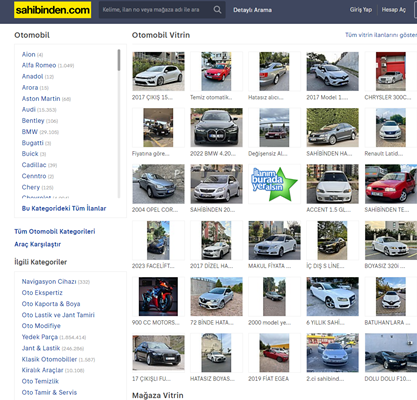417x400 pixels.
Task: Select Anadol brand category
Action: tap(33, 76)
